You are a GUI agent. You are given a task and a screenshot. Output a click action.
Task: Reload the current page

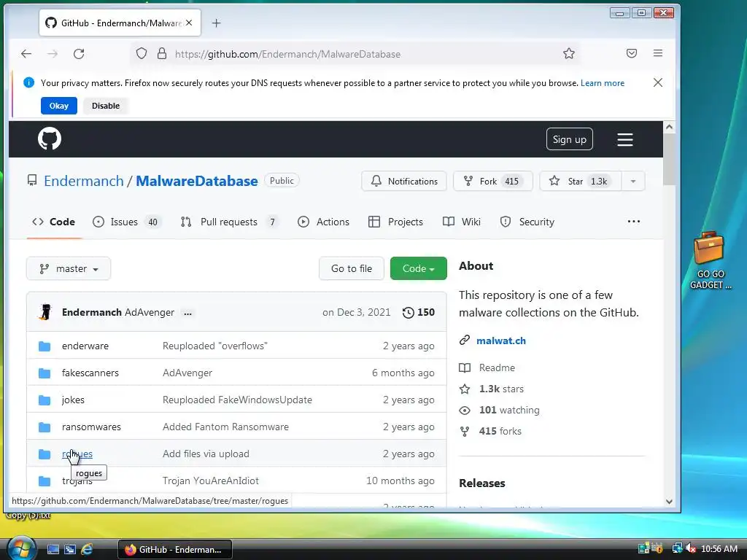[x=79, y=54]
